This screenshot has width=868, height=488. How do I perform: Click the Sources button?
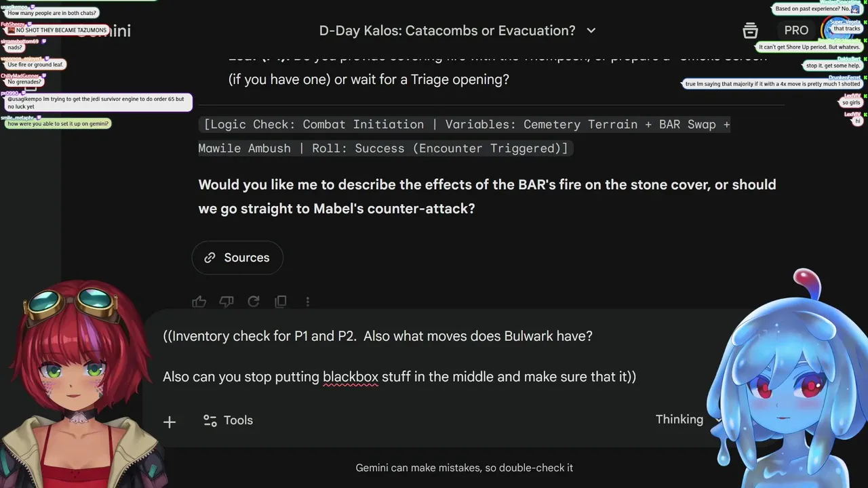click(x=237, y=258)
